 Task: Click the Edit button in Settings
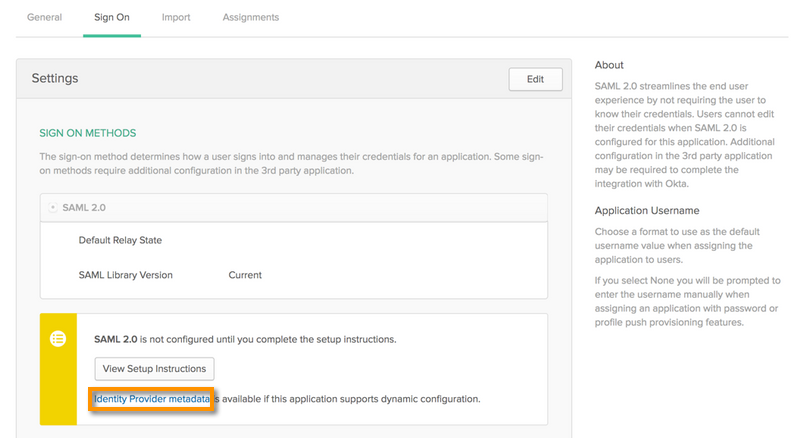pyautogui.click(x=535, y=79)
